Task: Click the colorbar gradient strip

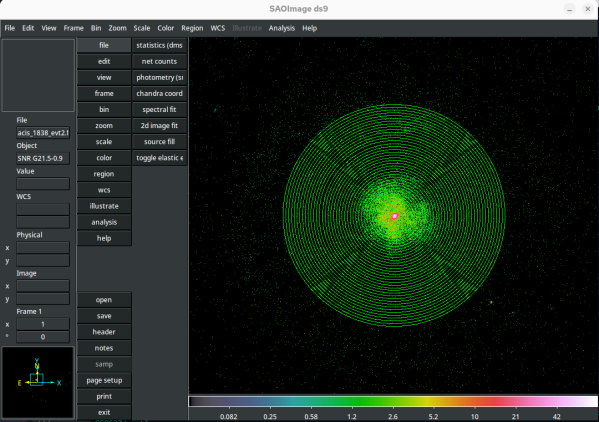Action: point(393,401)
